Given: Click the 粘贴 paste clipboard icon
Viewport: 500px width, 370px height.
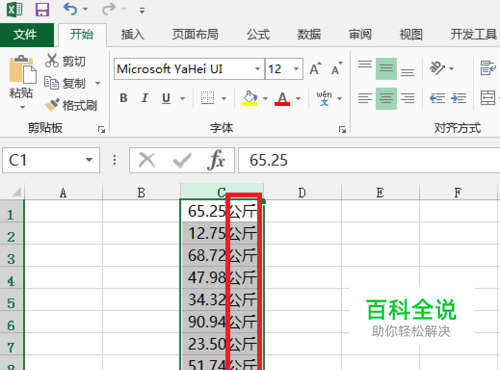Looking at the screenshot, I should (22, 69).
